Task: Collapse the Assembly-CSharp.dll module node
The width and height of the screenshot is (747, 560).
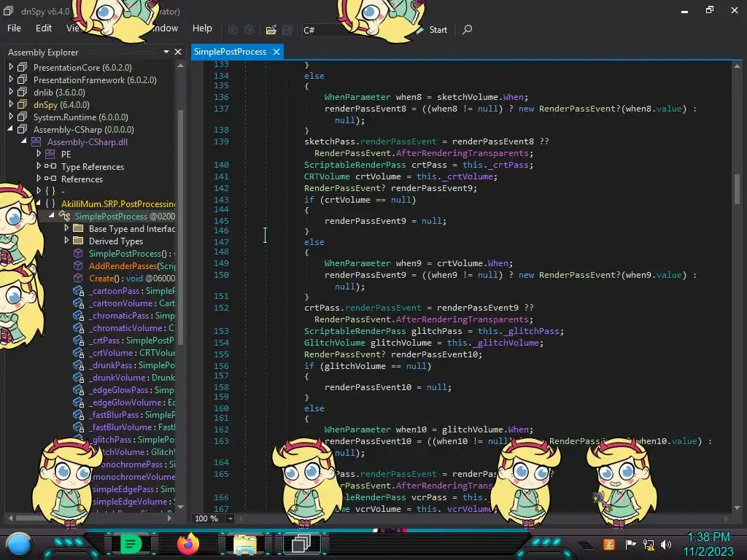Action: pyautogui.click(x=24, y=141)
